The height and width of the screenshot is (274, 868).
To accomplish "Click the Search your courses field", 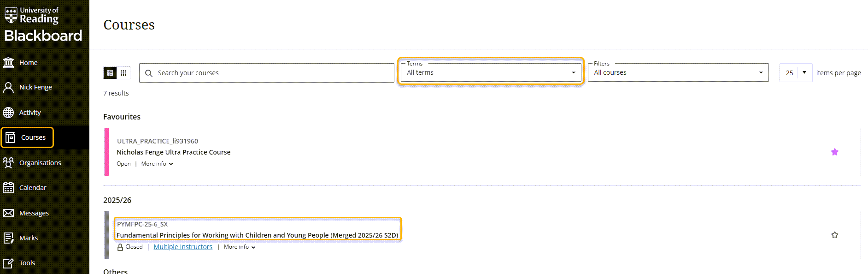I will (x=272, y=73).
